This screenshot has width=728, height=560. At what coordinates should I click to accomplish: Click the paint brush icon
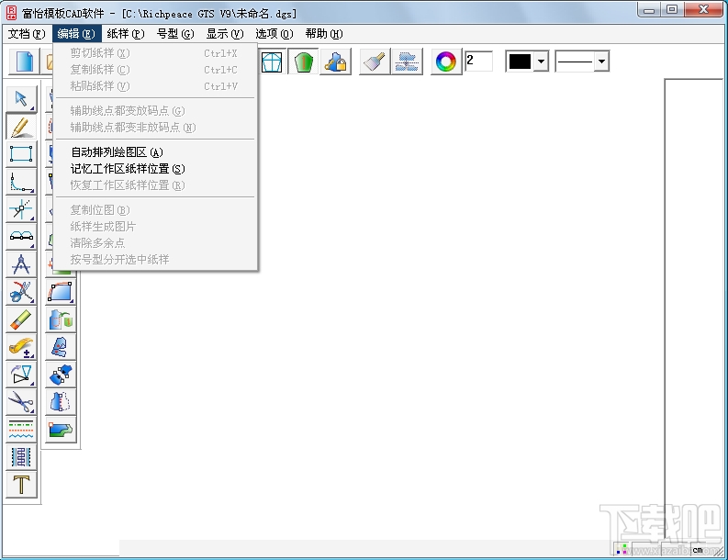375,62
